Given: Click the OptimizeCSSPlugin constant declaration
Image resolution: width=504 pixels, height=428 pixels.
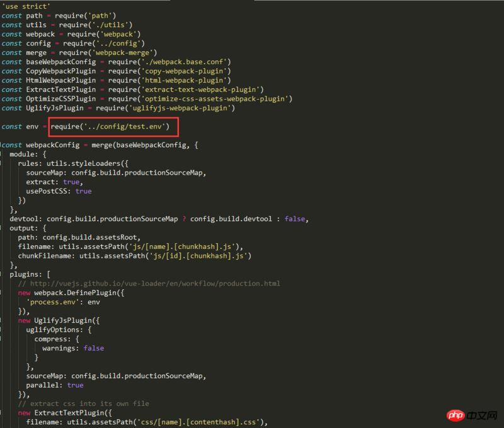Looking at the screenshot, I should click(x=60, y=99).
